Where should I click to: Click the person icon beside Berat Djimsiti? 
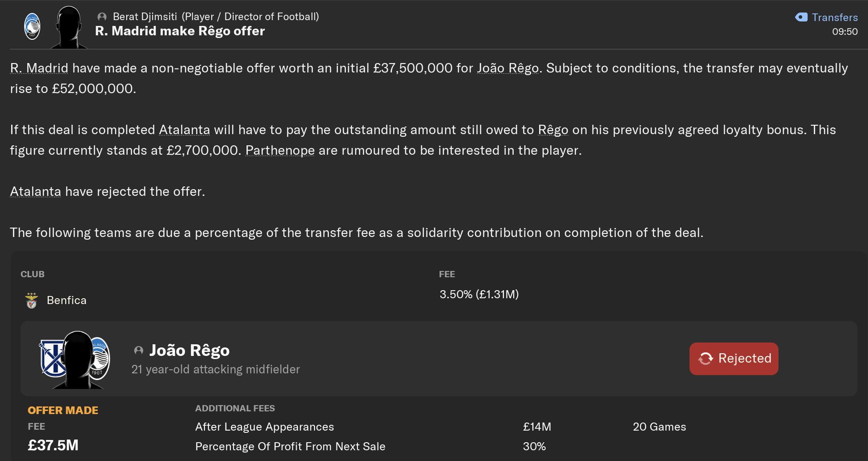pos(102,17)
